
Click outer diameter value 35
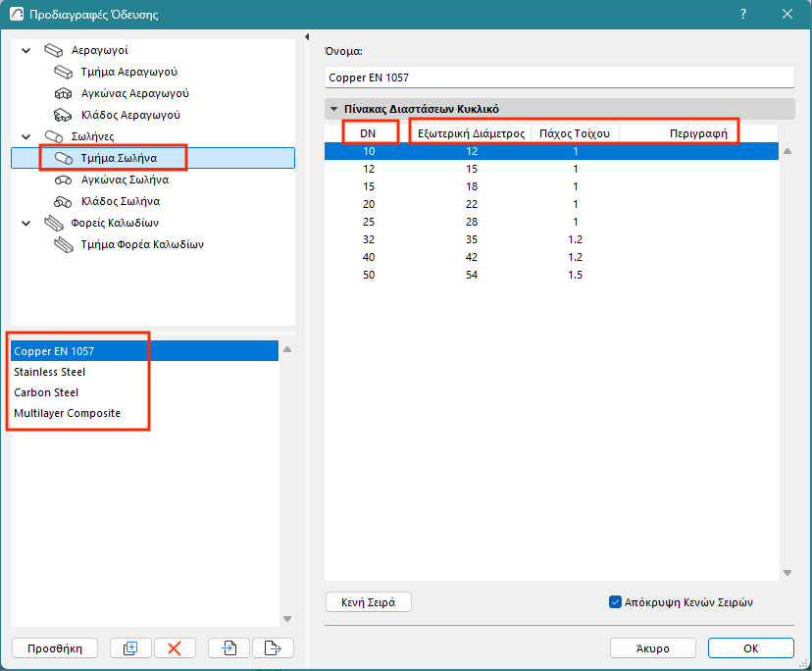click(472, 239)
